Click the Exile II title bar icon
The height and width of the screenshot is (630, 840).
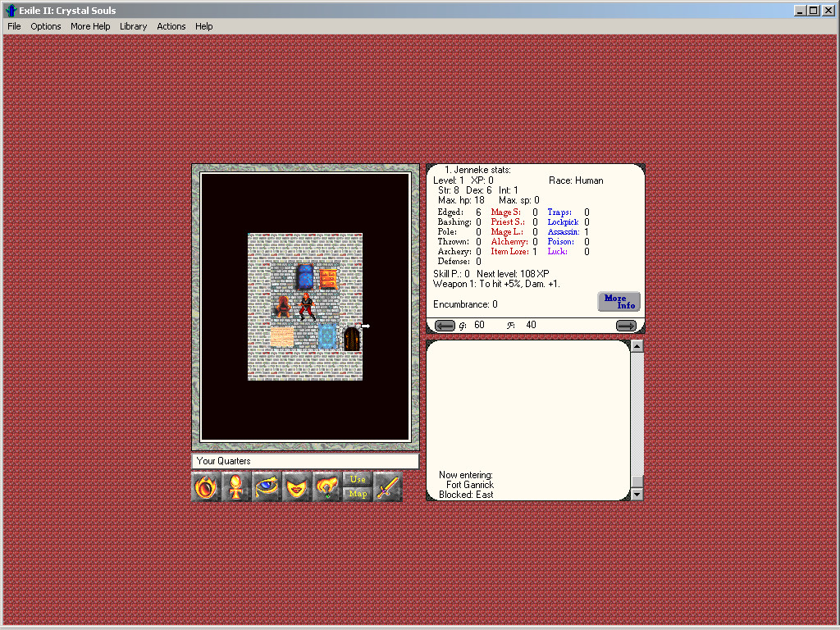point(11,11)
